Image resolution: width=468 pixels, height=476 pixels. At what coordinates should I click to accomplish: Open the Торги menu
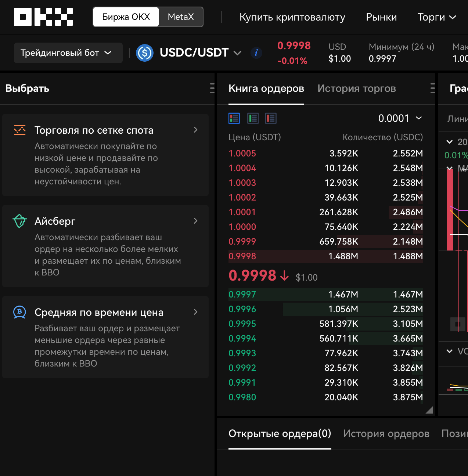436,17
